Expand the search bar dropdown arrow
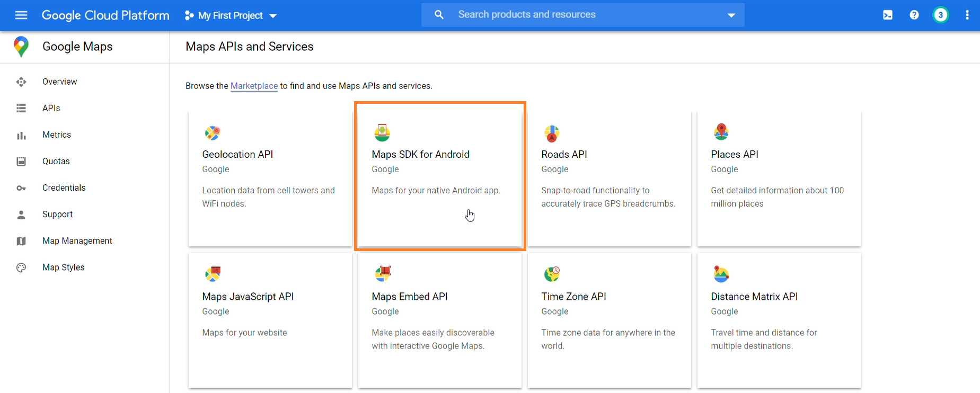 click(x=731, y=15)
